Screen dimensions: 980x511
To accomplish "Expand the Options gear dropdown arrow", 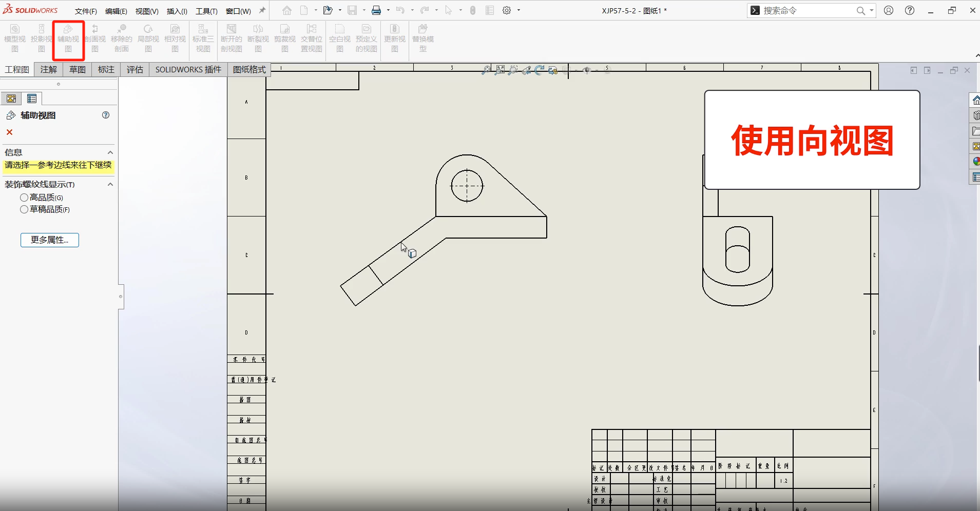I will pyautogui.click(x=518, y=10).
